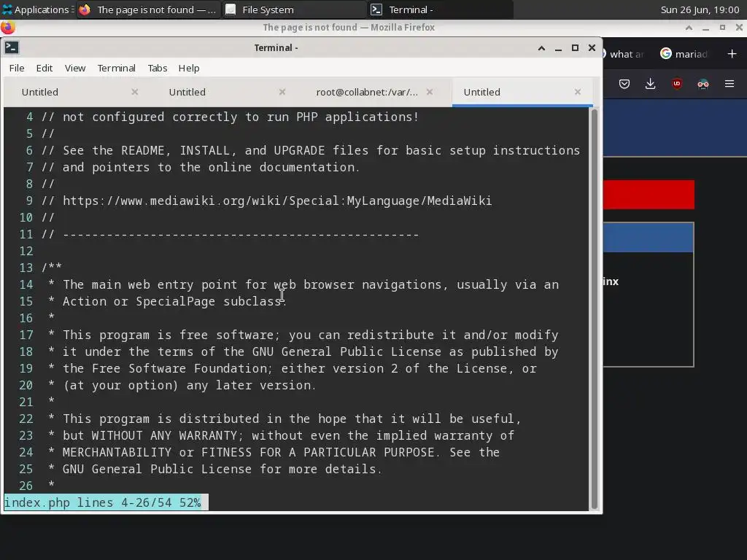
Task: Click the Terminal window keep-above arrow button
Action: [542, 47]
